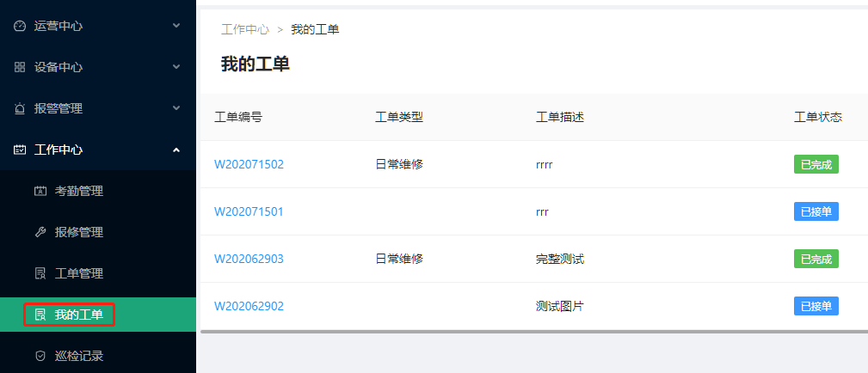Image resolution: width=868 pixels, height=373 pixels.
Task: Click the horizontal scrollbar below the table
Action: [x=533, y=331]
